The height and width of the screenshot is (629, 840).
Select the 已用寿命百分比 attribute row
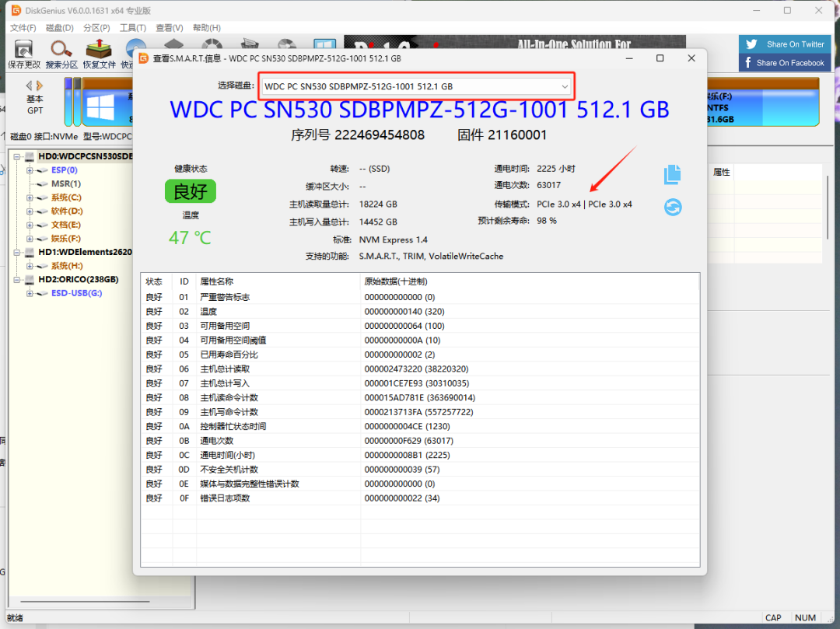(420, 355)
